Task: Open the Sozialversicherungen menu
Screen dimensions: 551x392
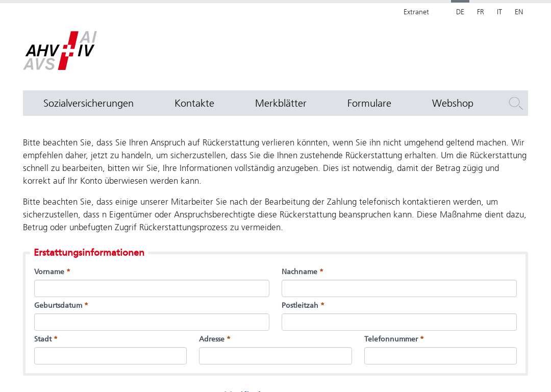Action: tap(88, 103)
